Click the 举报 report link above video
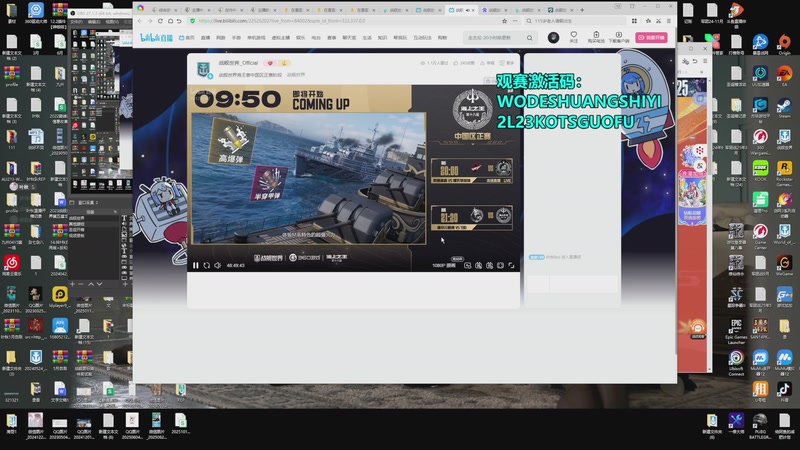800x450 pixels. point(487,63)
